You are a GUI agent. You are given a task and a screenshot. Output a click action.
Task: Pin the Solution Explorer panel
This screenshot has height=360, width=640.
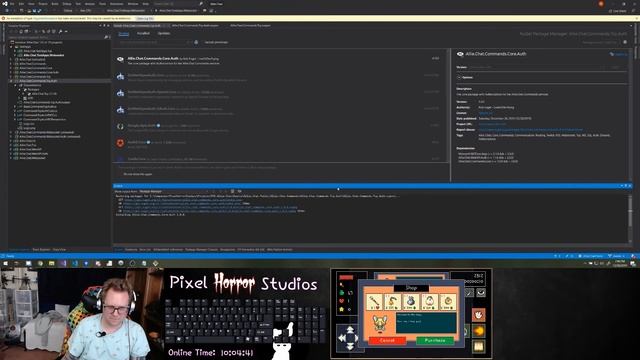(104, 25)
